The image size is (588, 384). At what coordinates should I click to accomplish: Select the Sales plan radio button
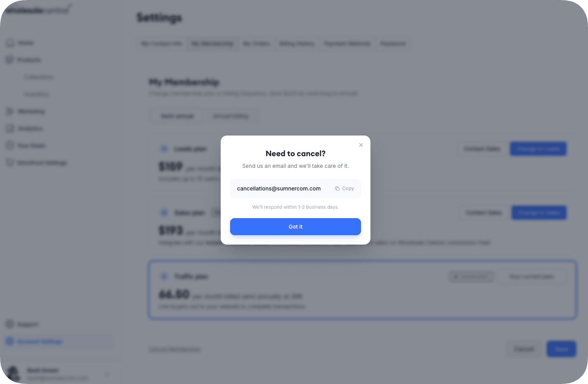[x=164, y=213]
